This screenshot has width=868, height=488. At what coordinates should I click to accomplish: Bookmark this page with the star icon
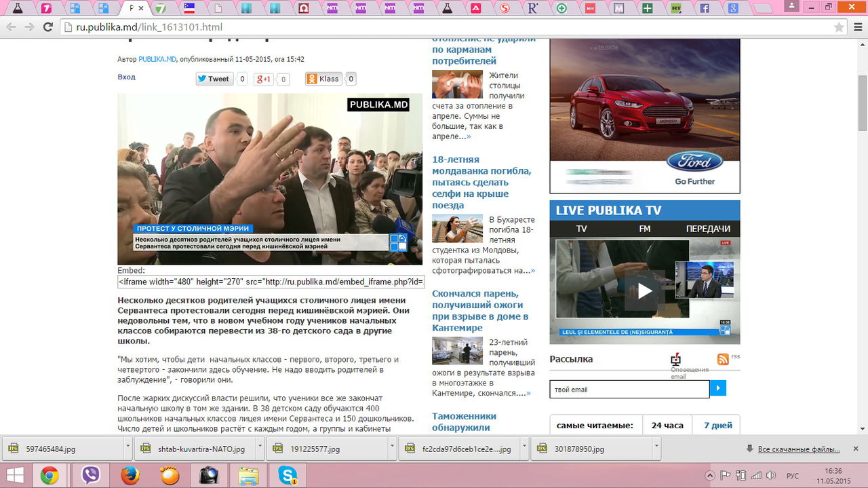point(839,27)
